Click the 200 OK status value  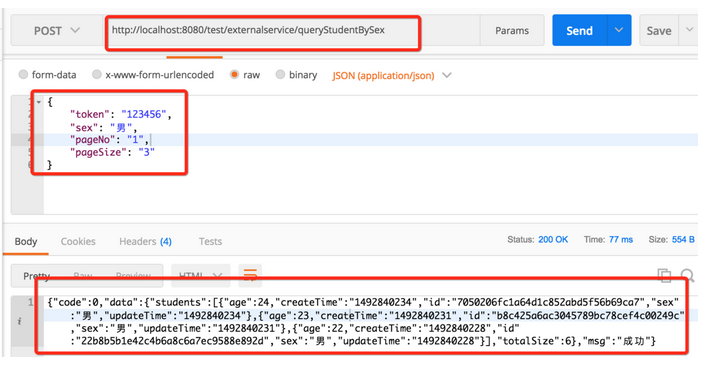tap(553, 240)
